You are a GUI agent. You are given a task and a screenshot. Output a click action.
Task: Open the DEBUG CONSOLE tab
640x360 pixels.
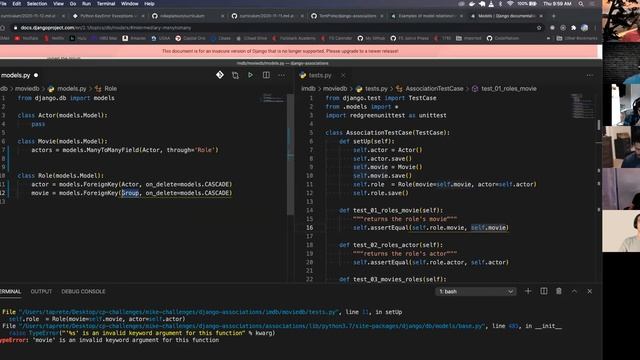[x=83, y=291]
